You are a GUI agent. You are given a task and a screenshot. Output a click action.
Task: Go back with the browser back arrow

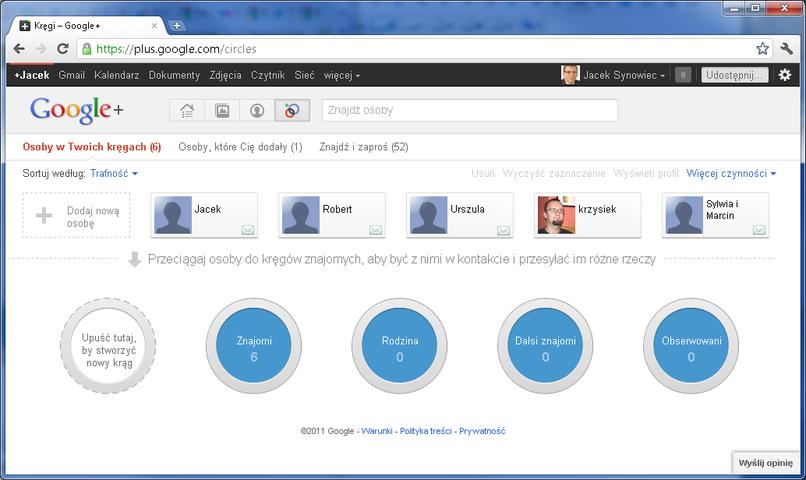(x=19, y=49)
